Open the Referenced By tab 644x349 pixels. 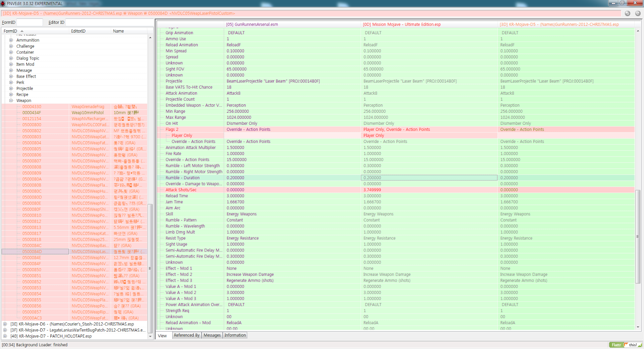point(187,335)
